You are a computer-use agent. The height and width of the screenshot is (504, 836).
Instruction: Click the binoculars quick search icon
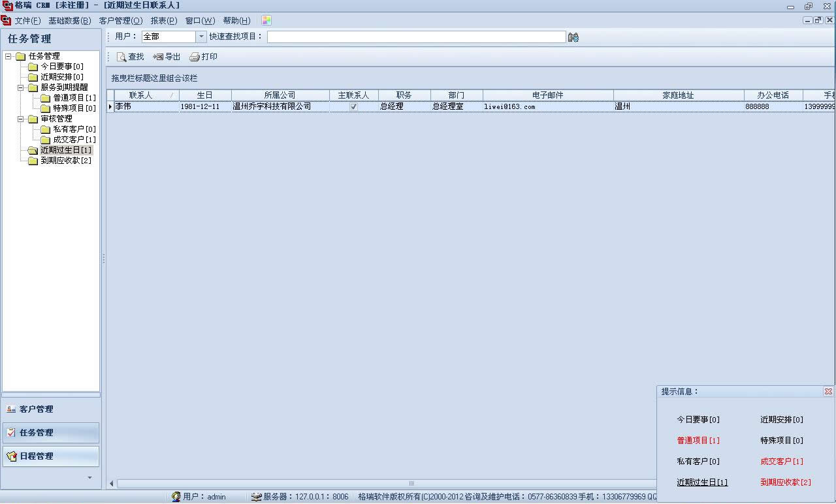573,37
